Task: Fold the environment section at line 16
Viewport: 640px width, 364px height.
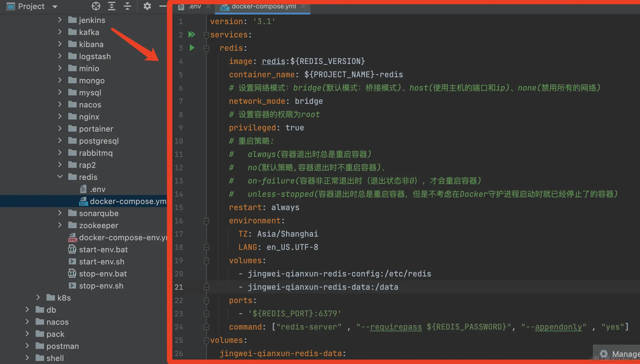Action: click(206, 221)
